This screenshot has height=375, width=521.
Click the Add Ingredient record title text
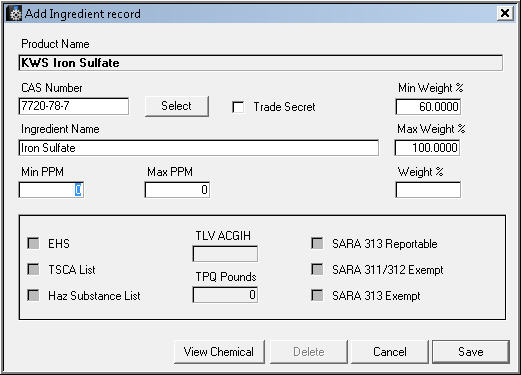click(x=83, y=14)
